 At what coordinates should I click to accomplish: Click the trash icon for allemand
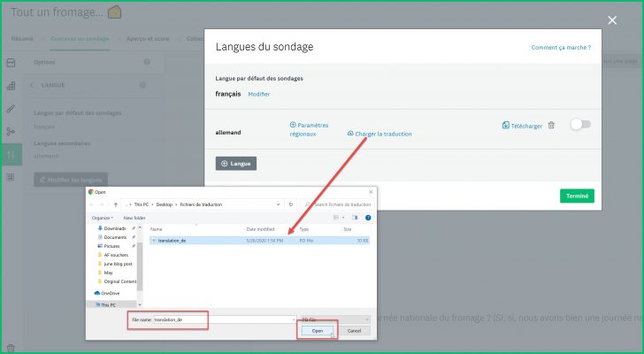point(551,126)
